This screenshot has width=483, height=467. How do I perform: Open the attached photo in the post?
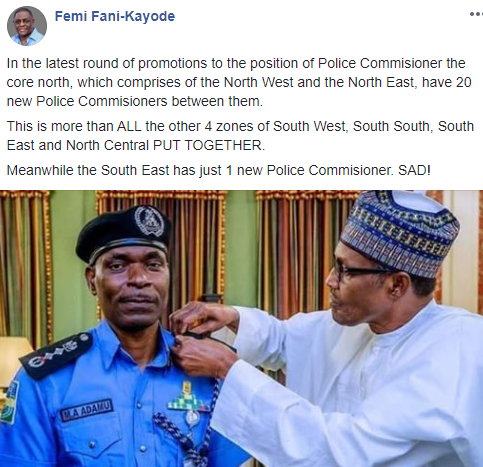click(241, 328)
